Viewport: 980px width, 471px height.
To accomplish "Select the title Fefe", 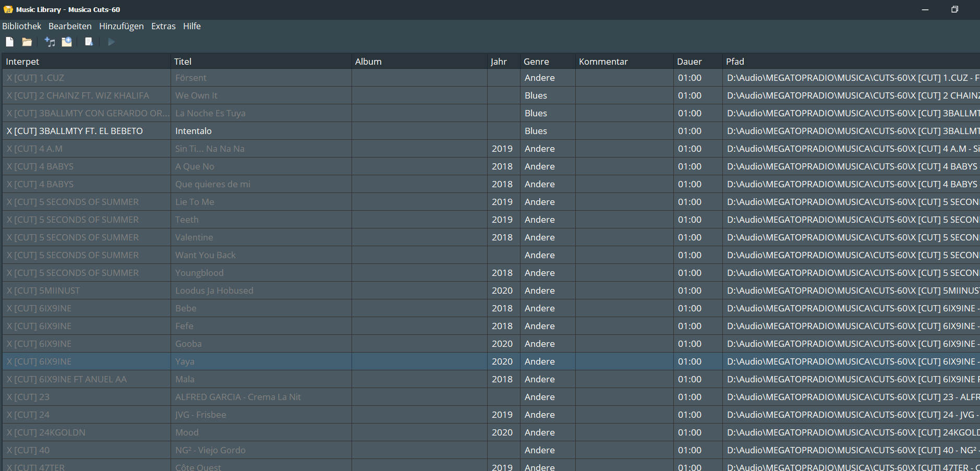I will [184, 326].
